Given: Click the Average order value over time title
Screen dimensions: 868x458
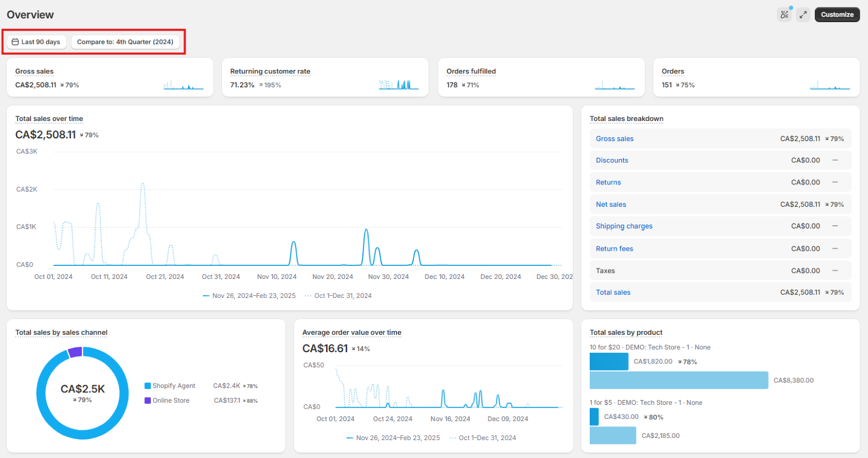Looking at the screenshot, I should click(x=352, y=333).
